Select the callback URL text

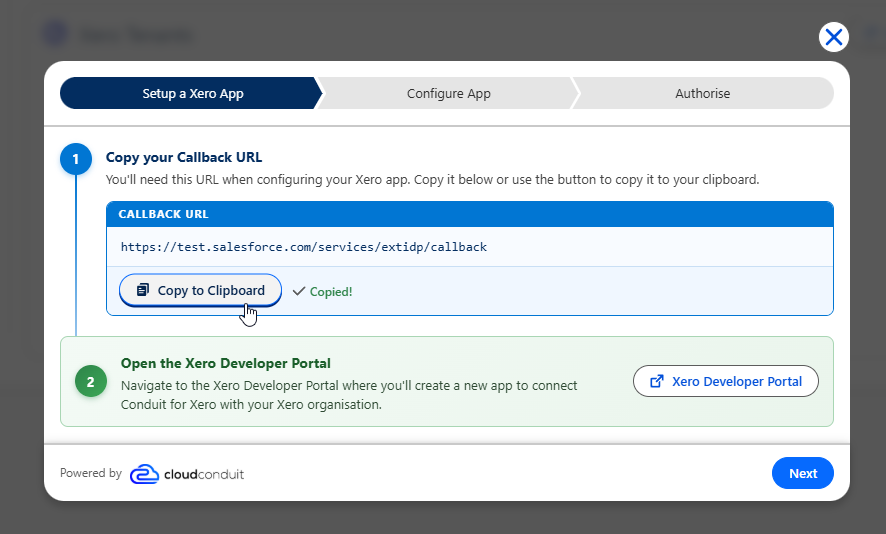click(303, 247)
